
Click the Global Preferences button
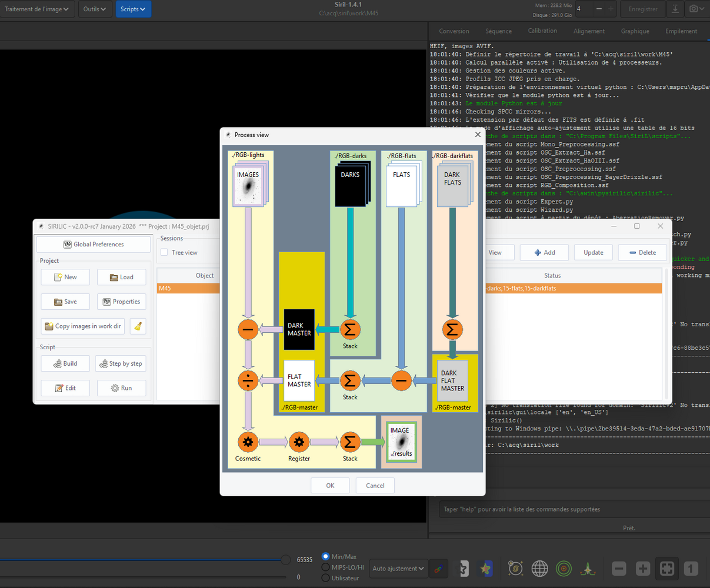coord(94,244)
